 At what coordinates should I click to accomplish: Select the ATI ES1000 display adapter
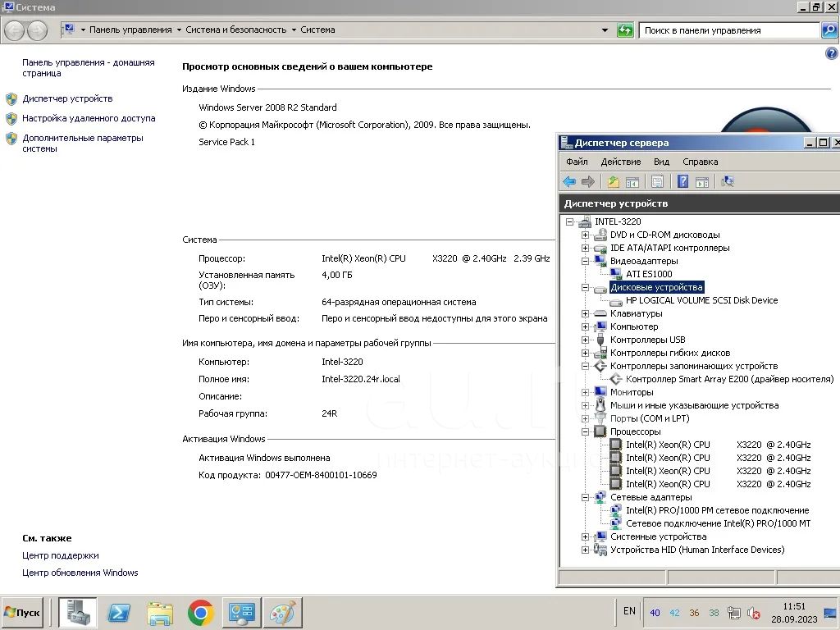(649, 274)
